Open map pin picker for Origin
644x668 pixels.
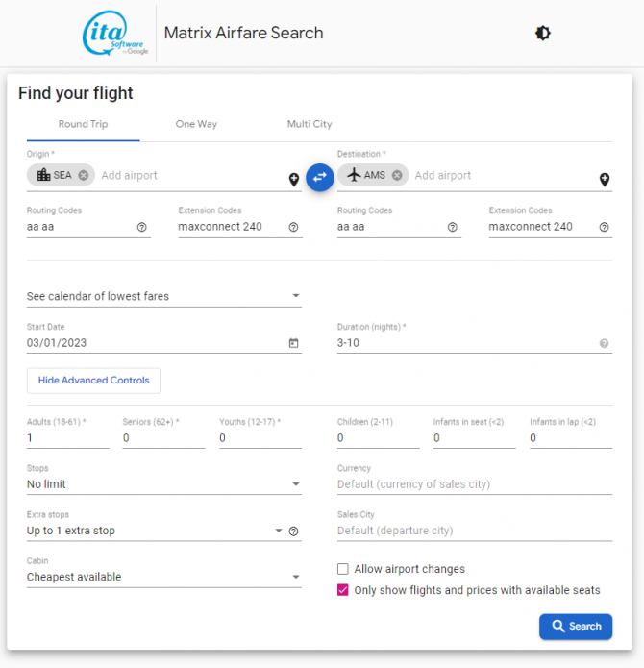[x=294, y=180]
